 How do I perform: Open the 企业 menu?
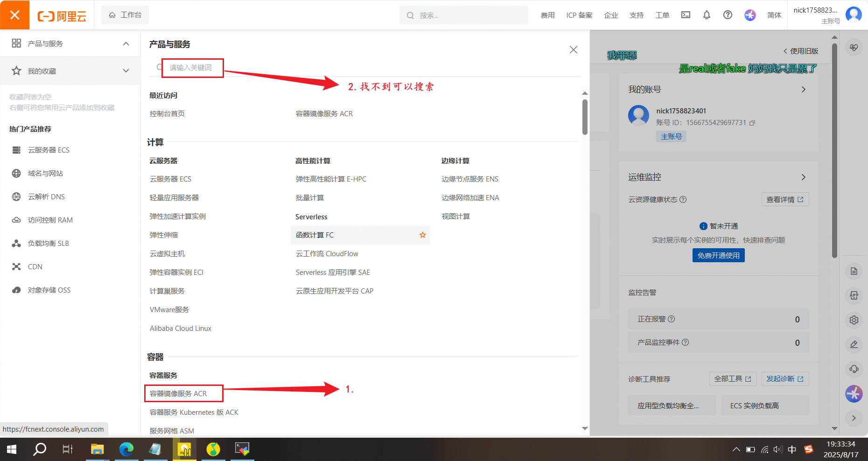point(611,15)
